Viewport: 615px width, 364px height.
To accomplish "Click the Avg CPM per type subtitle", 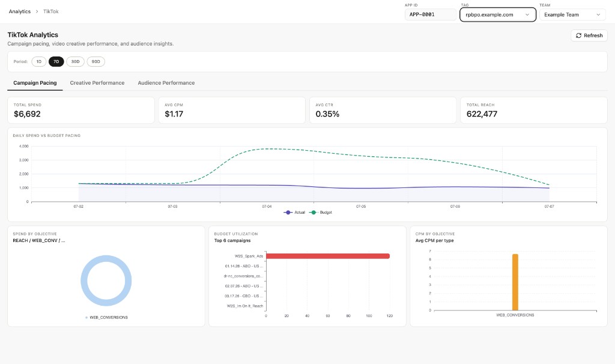I will [435, 240].
